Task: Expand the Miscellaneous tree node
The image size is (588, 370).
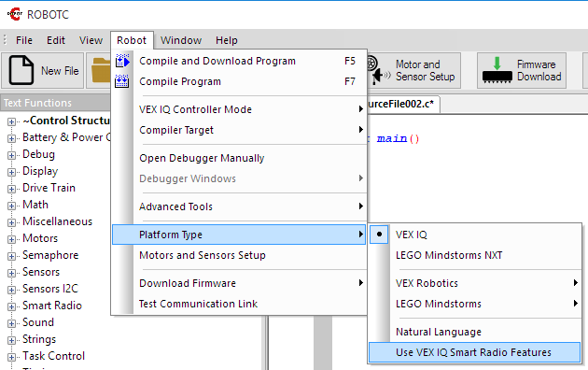Action: pos(11,222)
